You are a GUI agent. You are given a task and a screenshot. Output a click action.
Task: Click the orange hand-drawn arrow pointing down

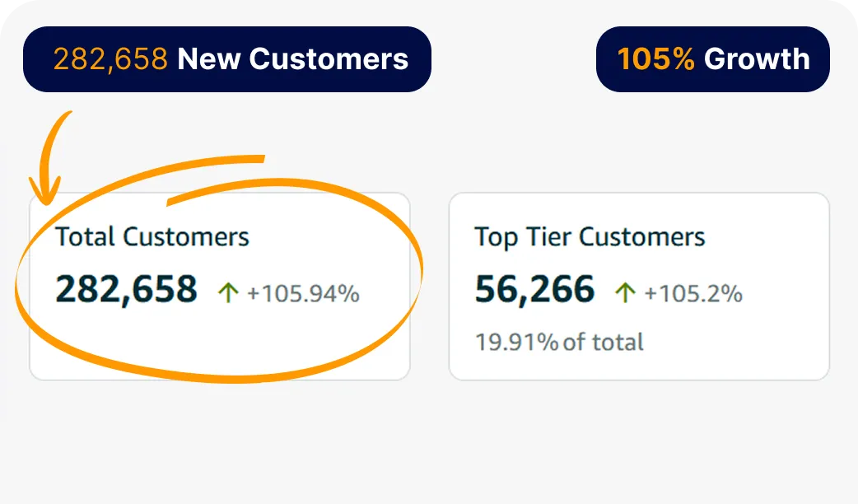(x=49, y=157)
